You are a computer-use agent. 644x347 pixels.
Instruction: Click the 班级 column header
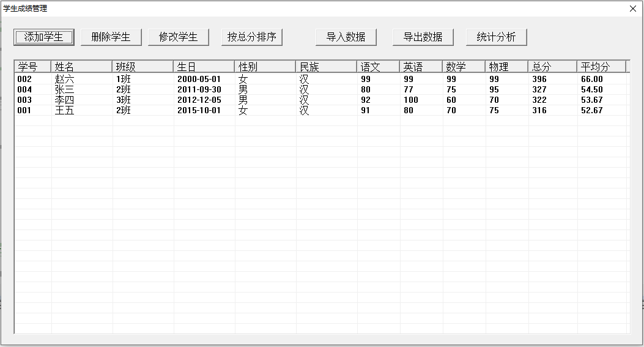tap(142, 67)
